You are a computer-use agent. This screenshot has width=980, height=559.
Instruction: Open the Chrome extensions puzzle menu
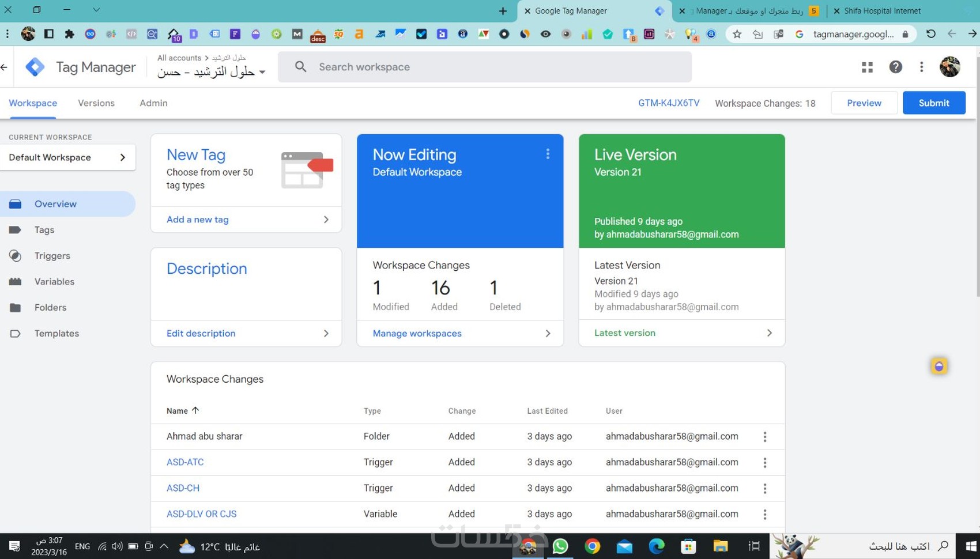70,34
